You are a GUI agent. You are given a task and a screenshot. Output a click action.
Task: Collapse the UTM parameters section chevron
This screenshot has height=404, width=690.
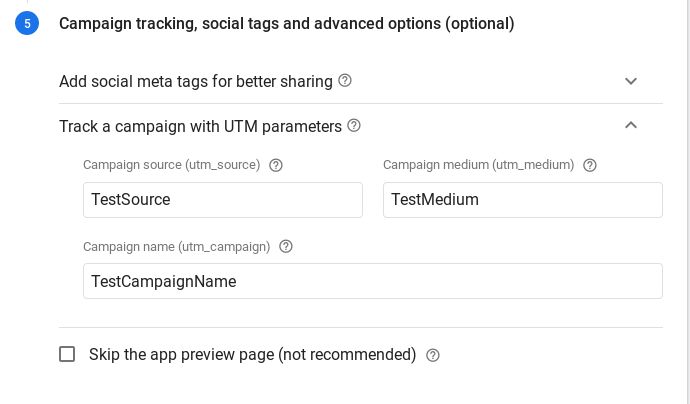pos(631,126)
